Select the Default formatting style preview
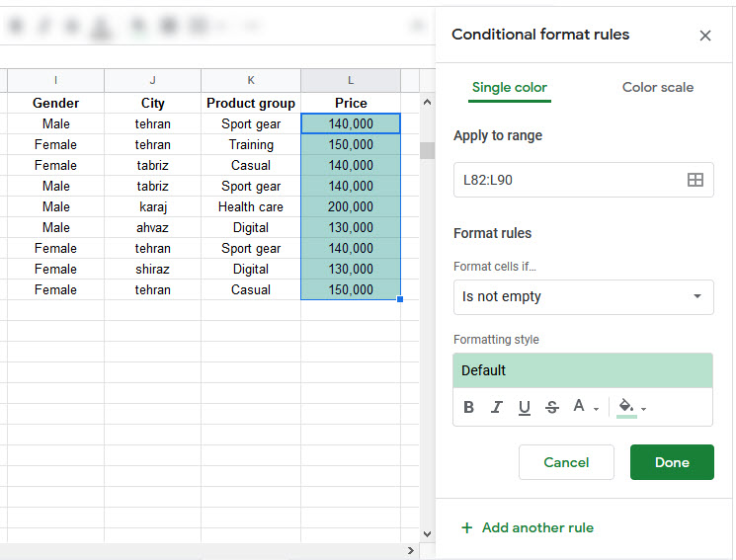736x560 pixels. [x=583, y=370]
